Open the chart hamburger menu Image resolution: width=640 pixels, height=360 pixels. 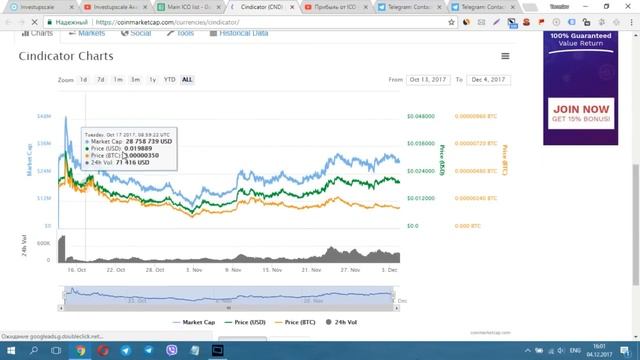click(505, 56)
